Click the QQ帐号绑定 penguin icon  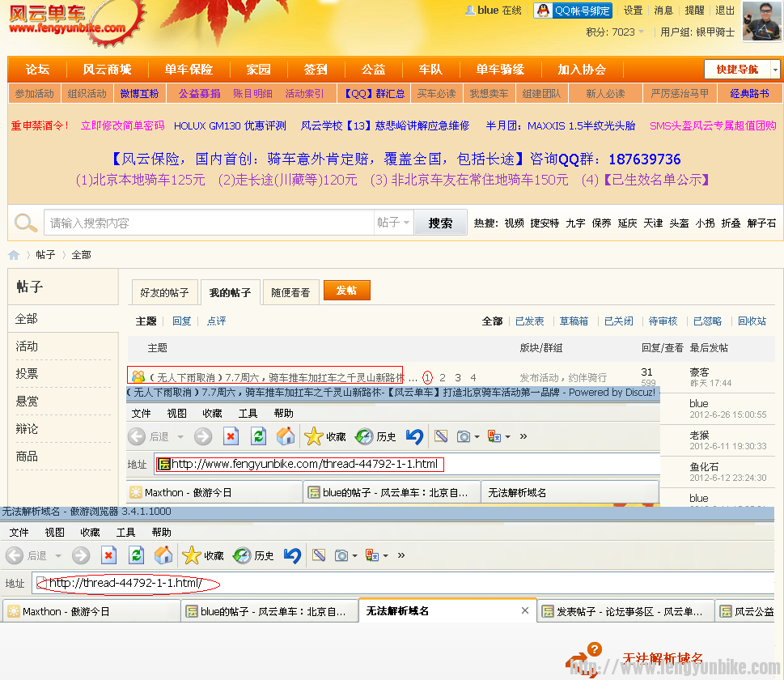pyautogui.click(x=541, y=11)
